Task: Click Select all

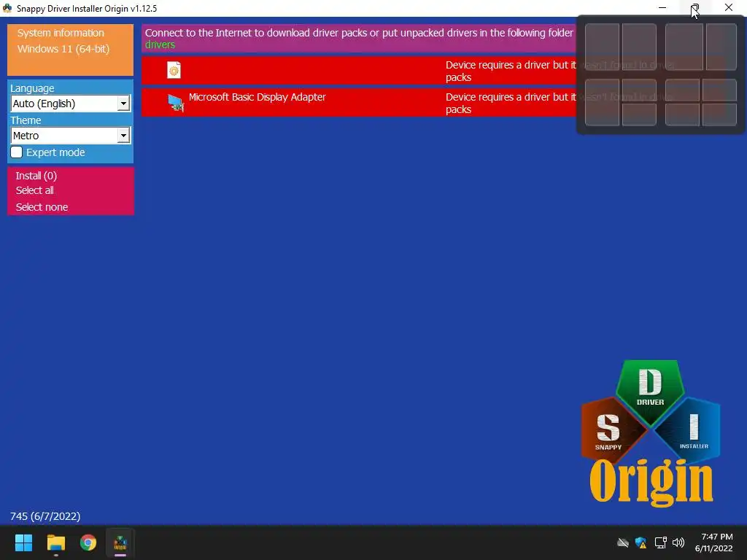Action: point(35,190)
